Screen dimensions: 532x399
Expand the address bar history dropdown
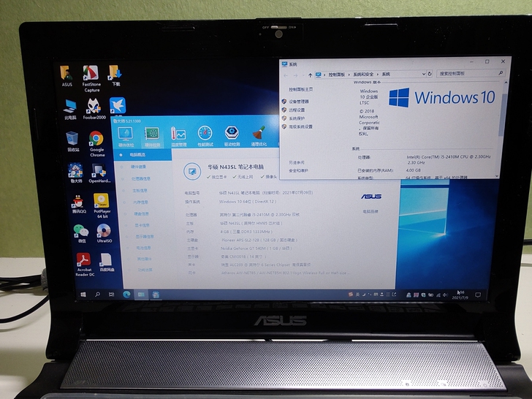pyautogui.click(x=423, y=74)
